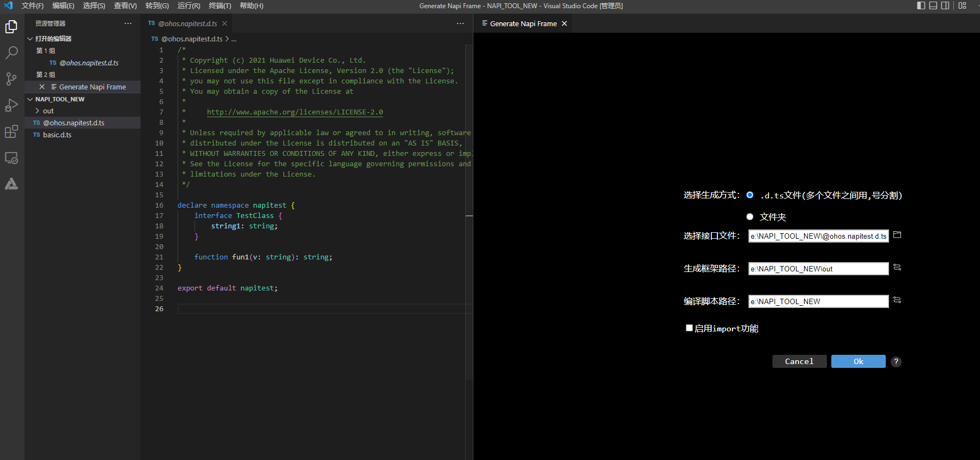The height and width of the screenshot is (460, 980).
Task: Close the @ohos.napitest.d.ts editor tab
Action: 224,23
